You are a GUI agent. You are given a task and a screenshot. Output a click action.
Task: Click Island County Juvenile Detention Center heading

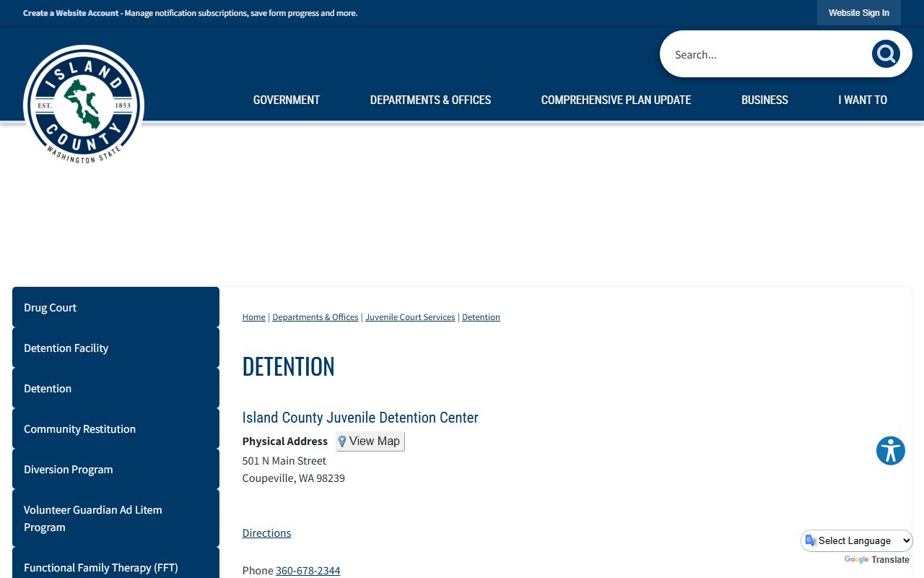(x=360, y=418)
